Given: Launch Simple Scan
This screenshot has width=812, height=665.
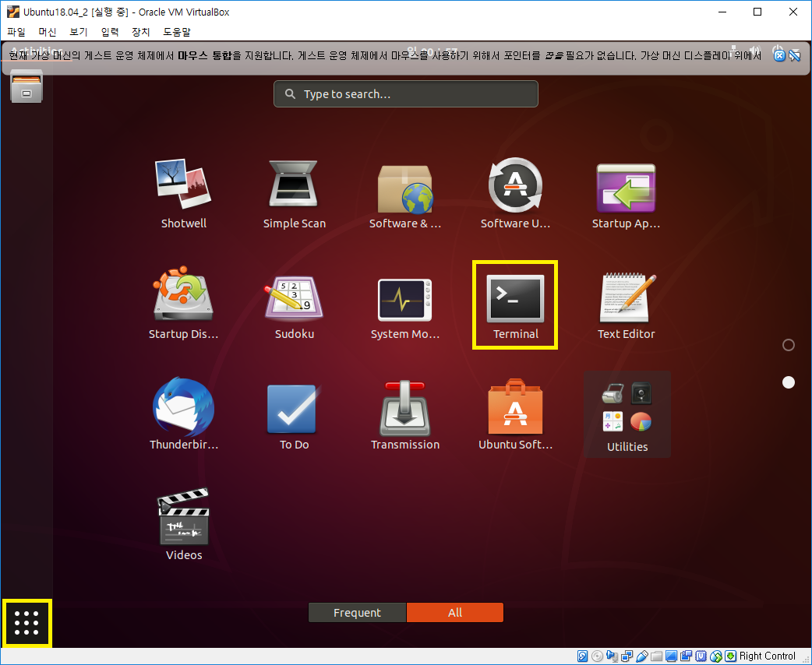Looking at the screenshot, I should (294, 194).
